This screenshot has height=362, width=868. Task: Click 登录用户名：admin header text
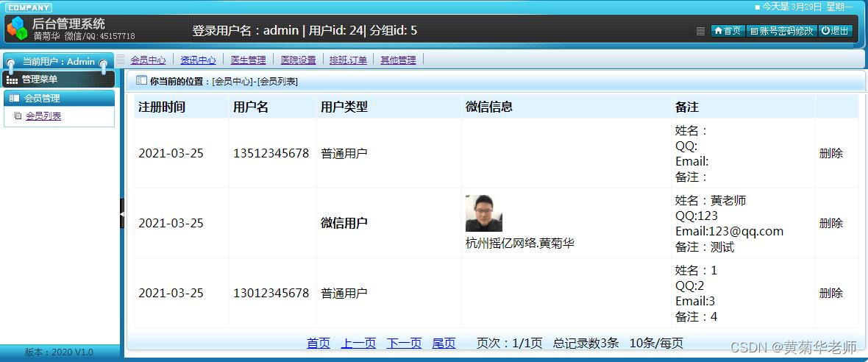246,30
